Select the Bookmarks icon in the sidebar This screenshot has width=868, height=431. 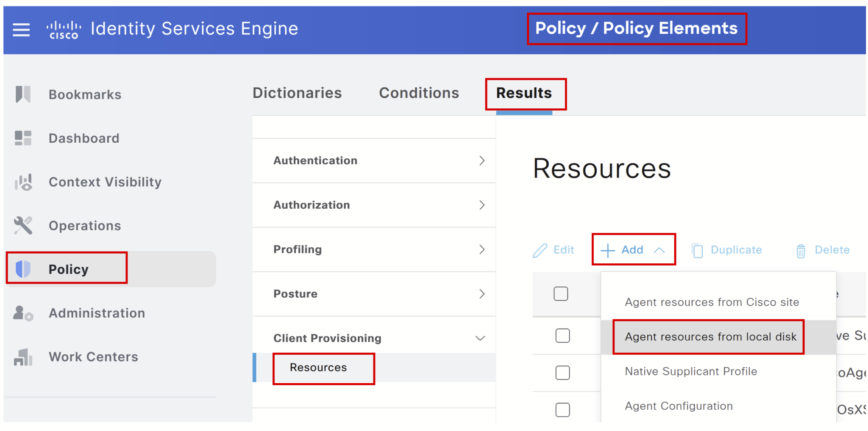23,94
